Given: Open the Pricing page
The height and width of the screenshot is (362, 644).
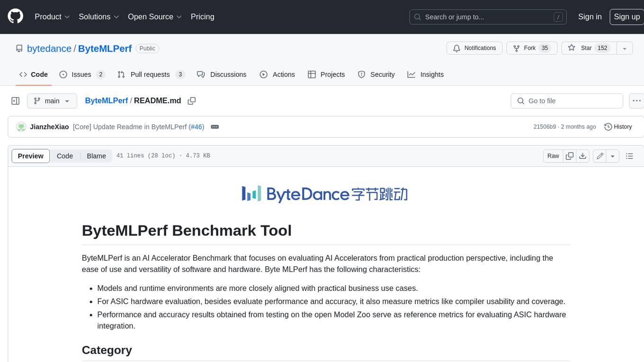Looking at the screenshot, I should (x=202, y=17).
